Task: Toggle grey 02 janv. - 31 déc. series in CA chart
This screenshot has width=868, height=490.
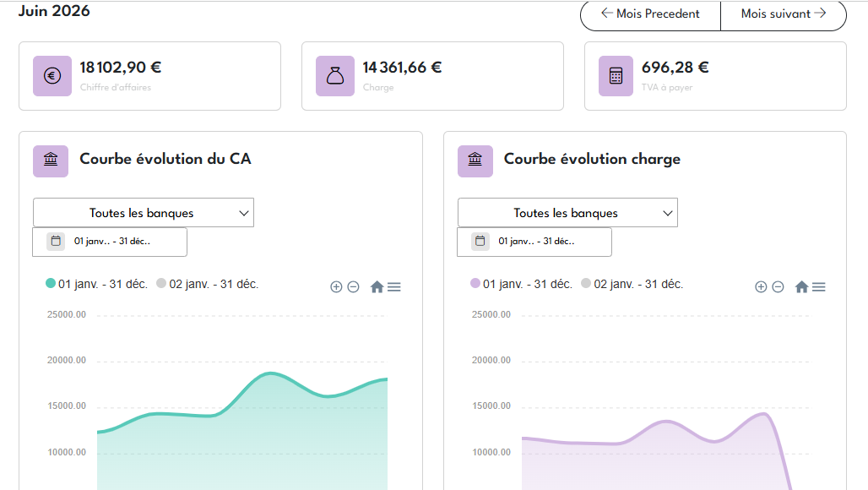Action: [208, 284]
